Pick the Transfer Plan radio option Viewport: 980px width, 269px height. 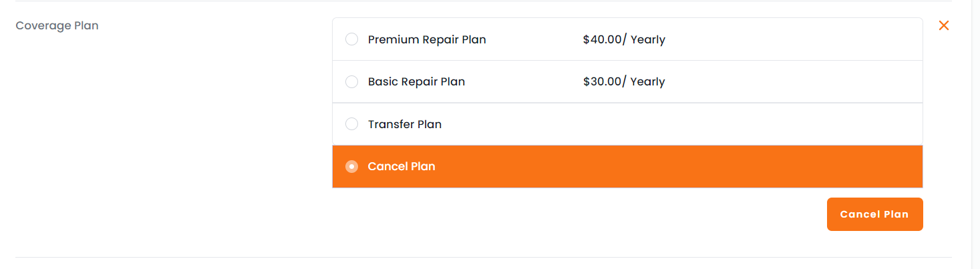351,124
